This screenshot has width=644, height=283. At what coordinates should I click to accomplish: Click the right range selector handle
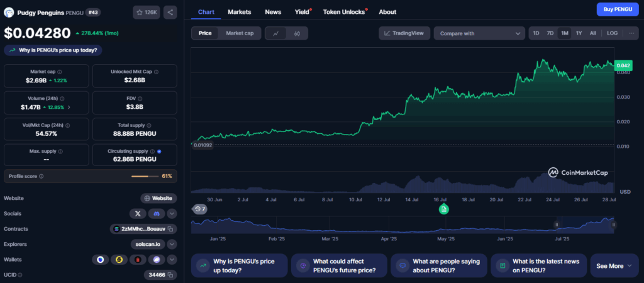pyautogui.click(x=614, y=225)
